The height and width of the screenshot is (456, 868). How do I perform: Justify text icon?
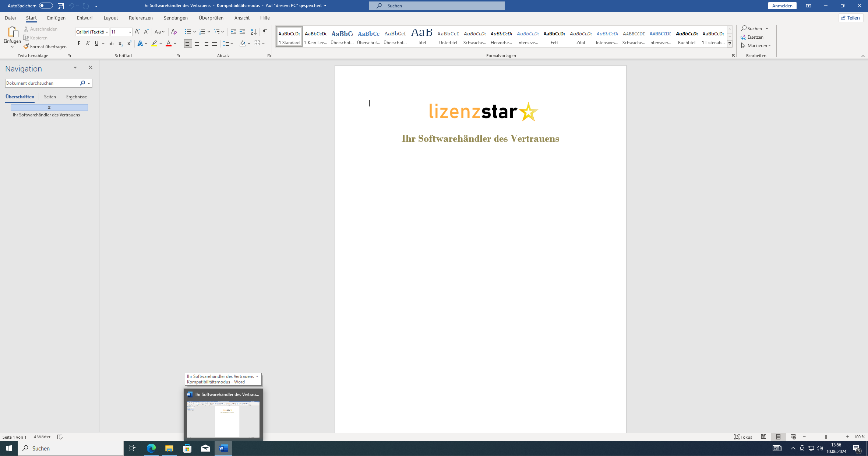pos(215,43)
